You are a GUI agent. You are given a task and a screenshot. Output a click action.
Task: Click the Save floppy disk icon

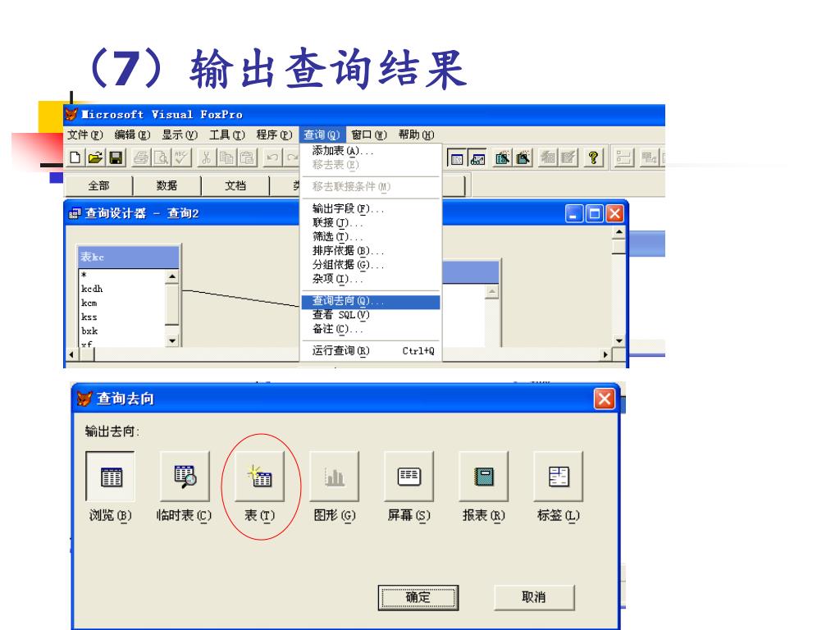pos(116,157)
